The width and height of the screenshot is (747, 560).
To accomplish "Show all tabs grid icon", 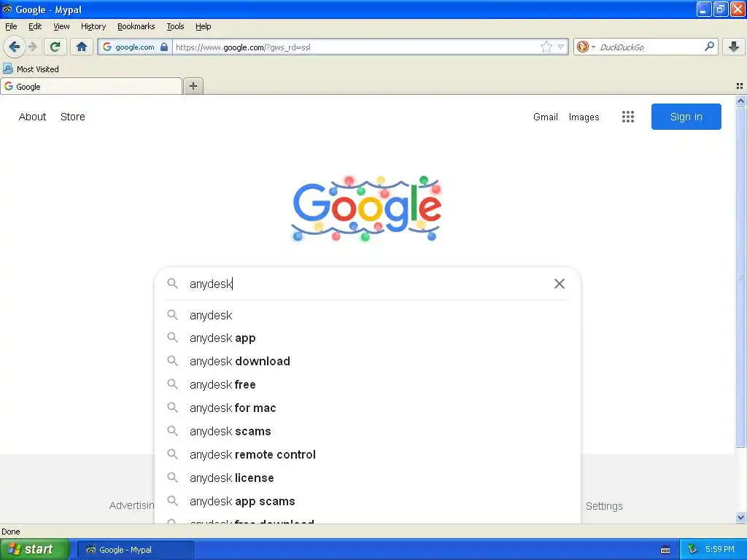I will coord(740,86).
